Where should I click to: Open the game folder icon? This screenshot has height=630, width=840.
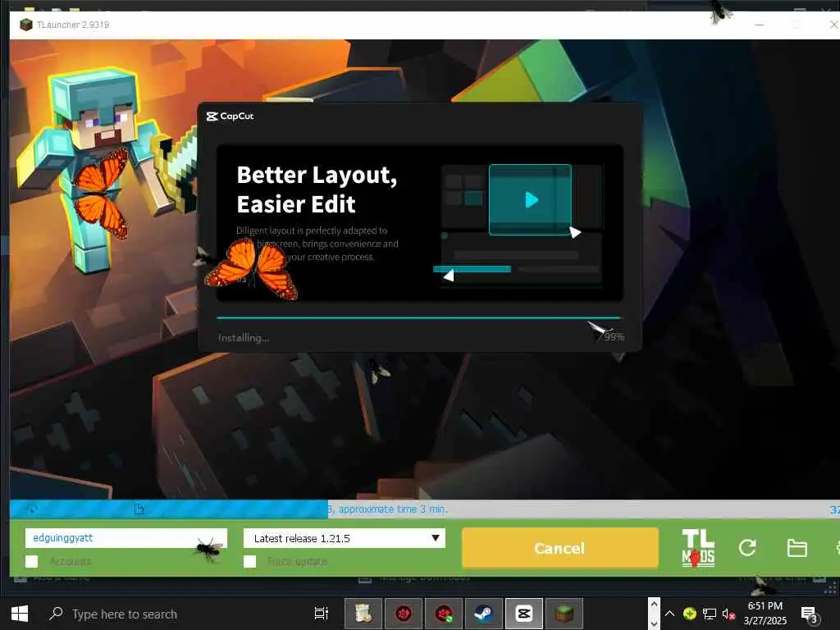pos(797,548)
